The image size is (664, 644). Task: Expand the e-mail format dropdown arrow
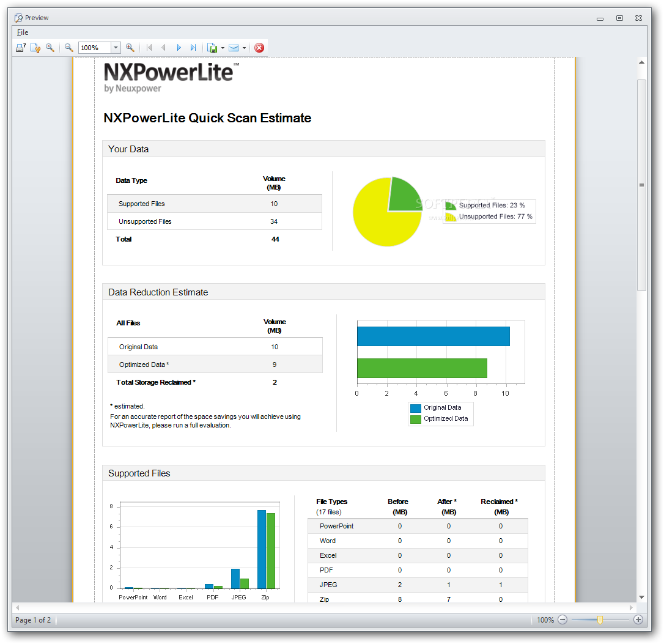pyautogui.click(x=245, y=48)
